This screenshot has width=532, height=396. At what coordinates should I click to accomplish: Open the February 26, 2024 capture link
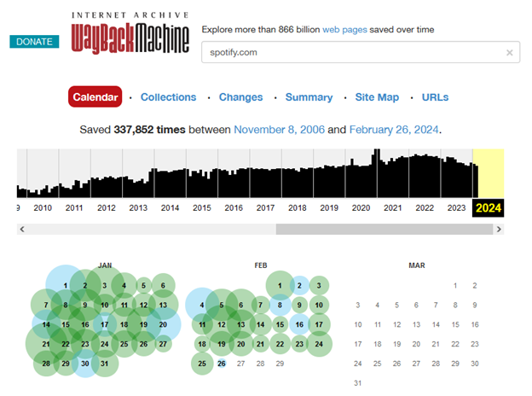click(394, 130)
